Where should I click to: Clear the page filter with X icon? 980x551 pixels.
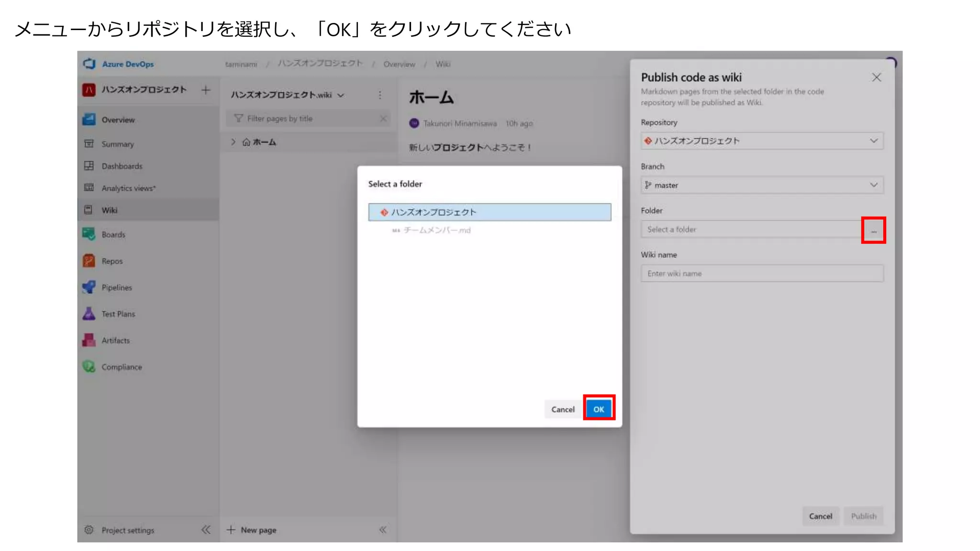[383, 119]
